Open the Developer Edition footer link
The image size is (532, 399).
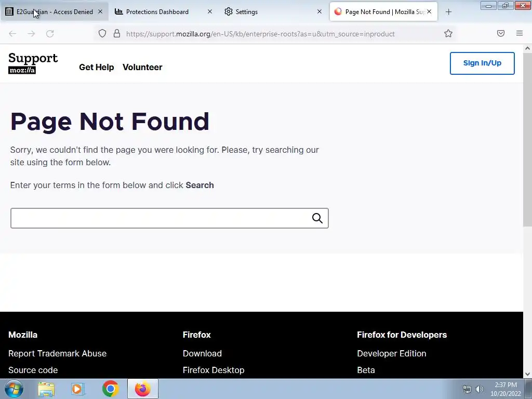(x=392, y=353)
